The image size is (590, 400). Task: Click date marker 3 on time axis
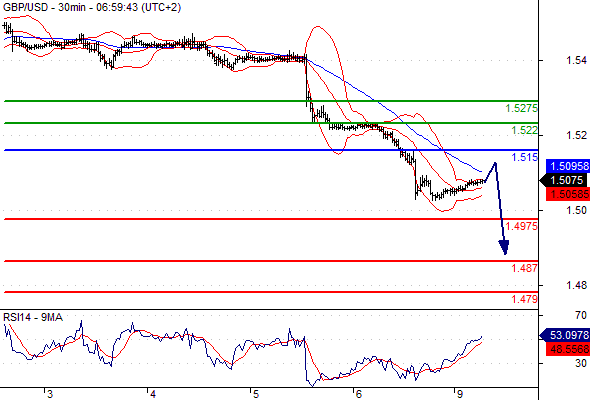(50, 394)
